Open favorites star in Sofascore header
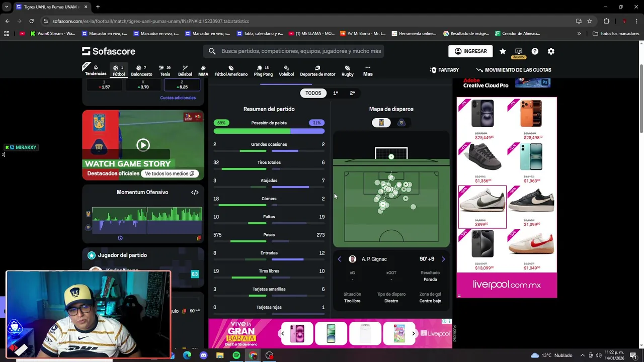Viewport: 644px width, 362px height. click(x=503, y=51)
